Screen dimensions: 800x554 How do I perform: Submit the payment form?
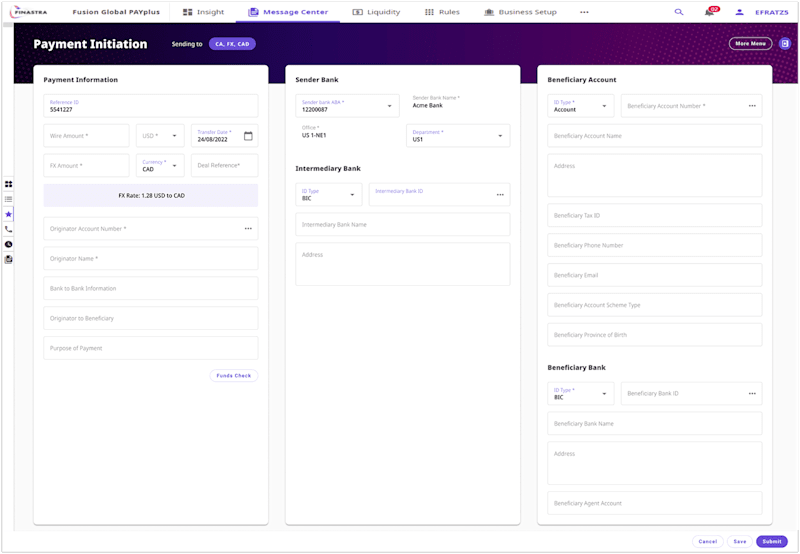click(x=772, y=541)
